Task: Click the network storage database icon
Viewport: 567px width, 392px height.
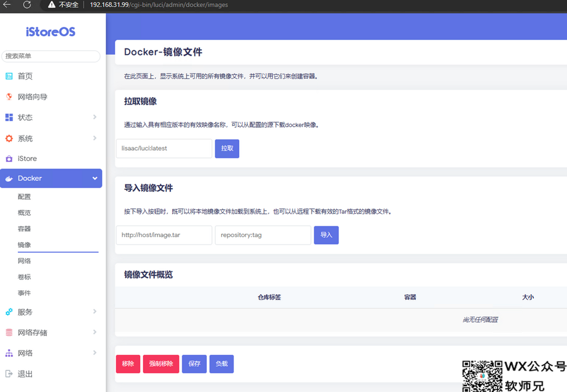Action: tap(9, 332)
